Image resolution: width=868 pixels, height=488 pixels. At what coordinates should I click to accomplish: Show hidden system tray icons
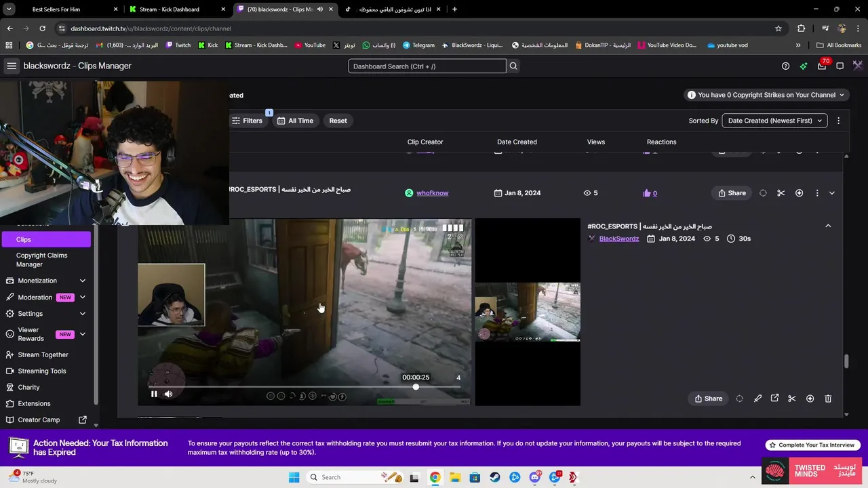tap(752, 477)
